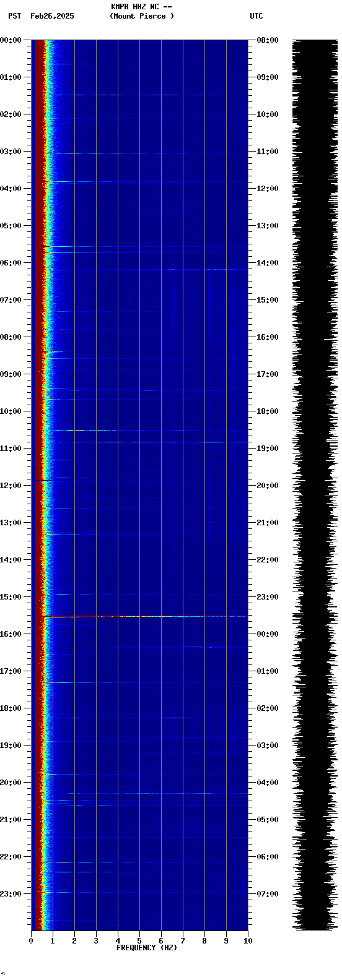Click the UTC time label '16:00'

tap(268, 337)
